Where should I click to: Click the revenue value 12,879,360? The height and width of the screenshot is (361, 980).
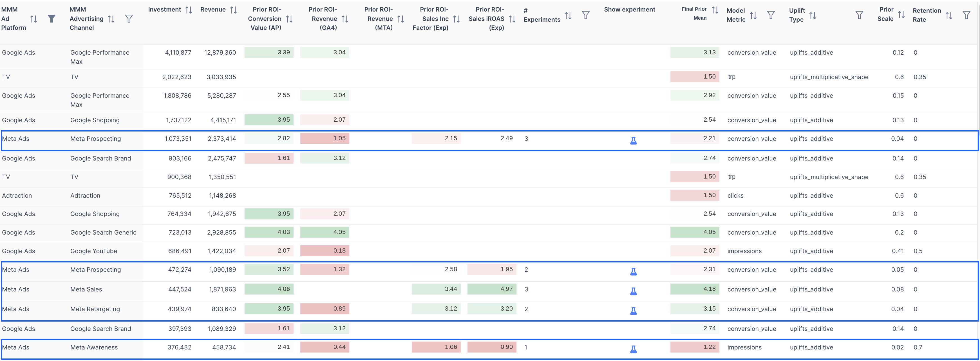[220, 53]
